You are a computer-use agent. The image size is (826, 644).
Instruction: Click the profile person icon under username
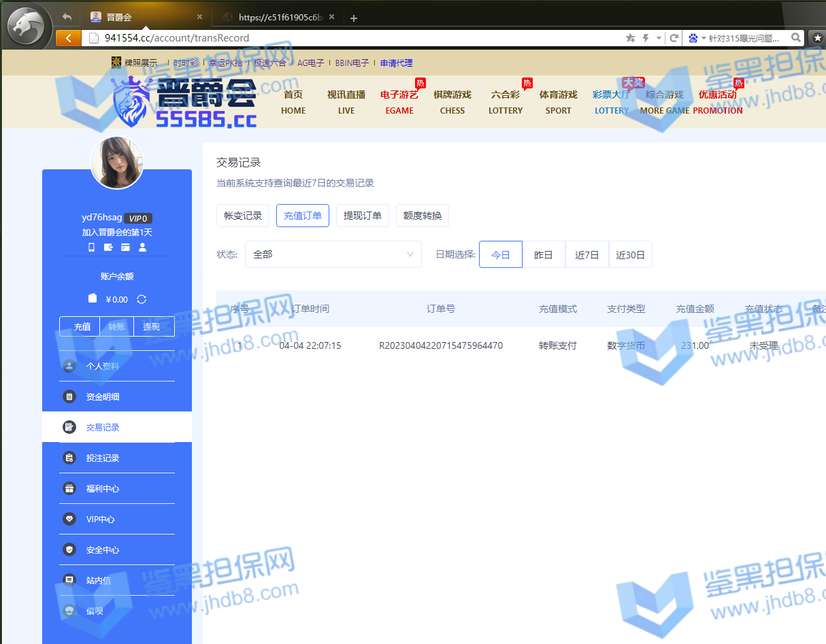[x=142, y=248]
